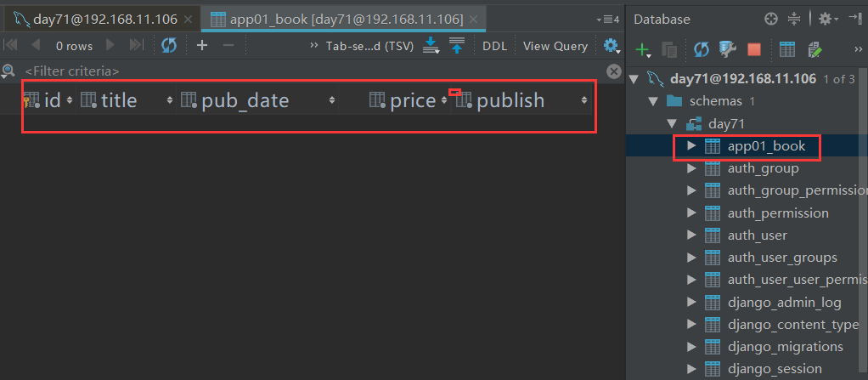This screenshot has height=380, width=868.
Task: Collapse the day71 schema node
Action: click(x=672, y=124)
